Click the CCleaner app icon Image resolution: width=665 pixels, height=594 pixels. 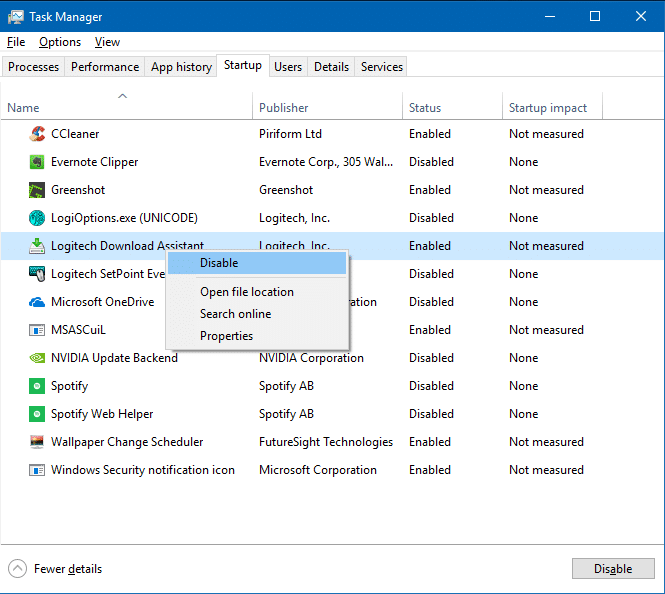(x=37, y=134)
